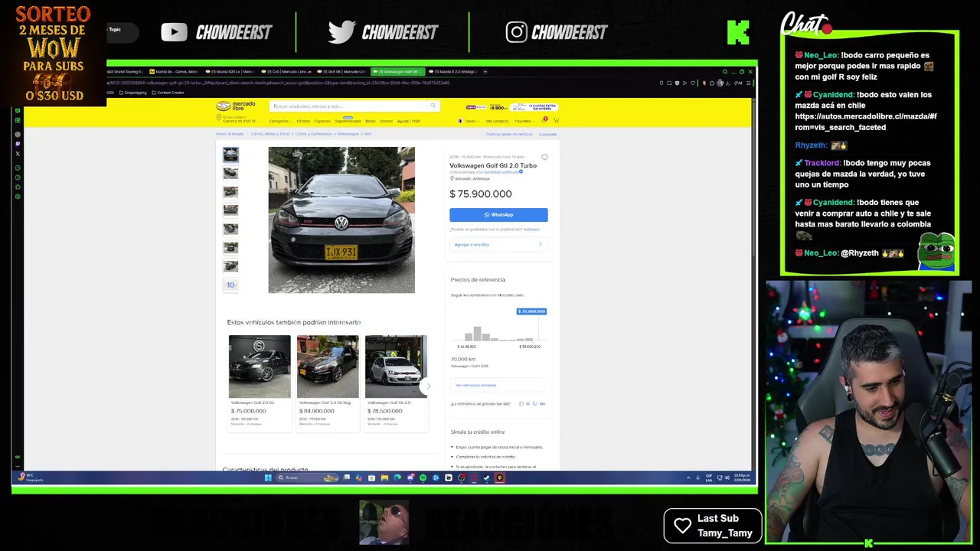Open the Ofertas menu item
The width and height of the screenshot is (980, 551).
pyautogui.click(x=303, y=121)
